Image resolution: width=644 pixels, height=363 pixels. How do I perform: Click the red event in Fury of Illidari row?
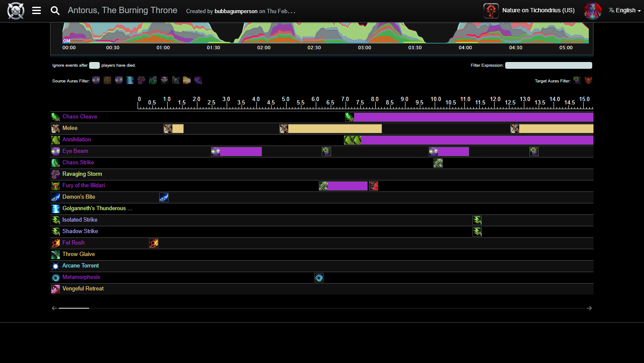374,186
